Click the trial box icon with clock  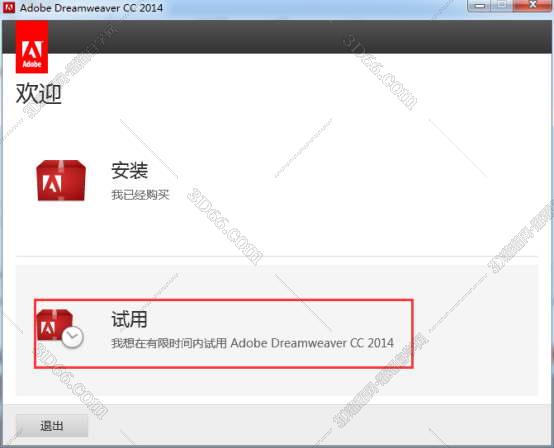coord(60,329)
